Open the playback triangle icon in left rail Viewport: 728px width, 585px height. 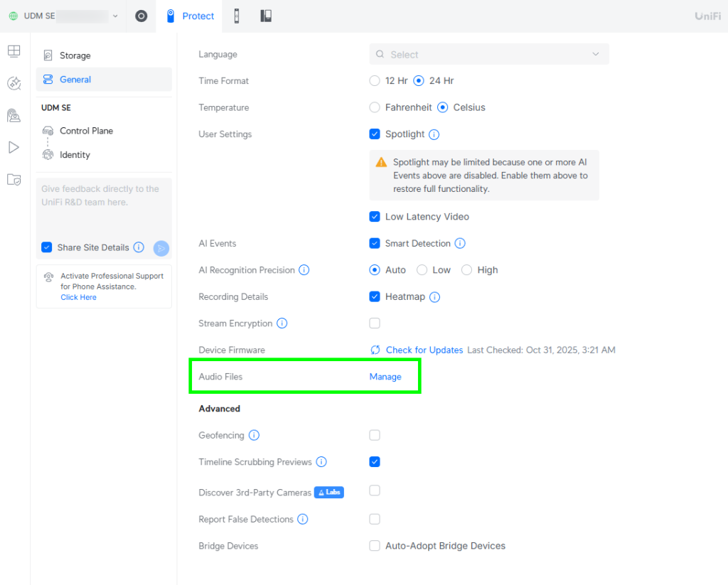point(14,147)
